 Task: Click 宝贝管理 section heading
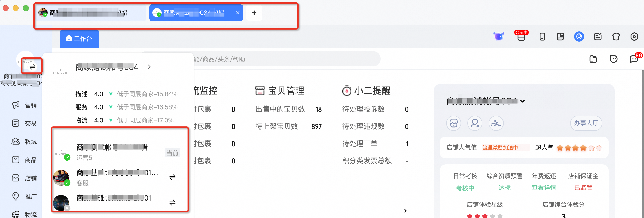(x=280, y=91)
